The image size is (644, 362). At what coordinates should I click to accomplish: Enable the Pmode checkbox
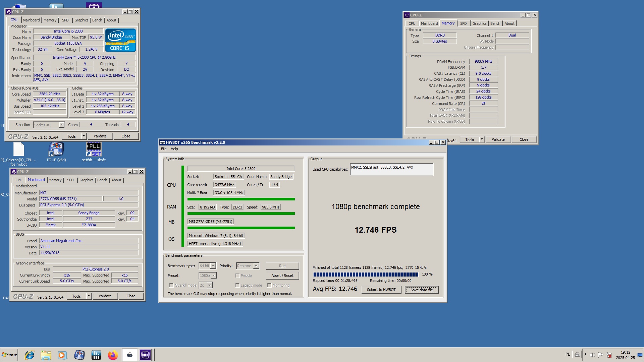coord(237,276)
